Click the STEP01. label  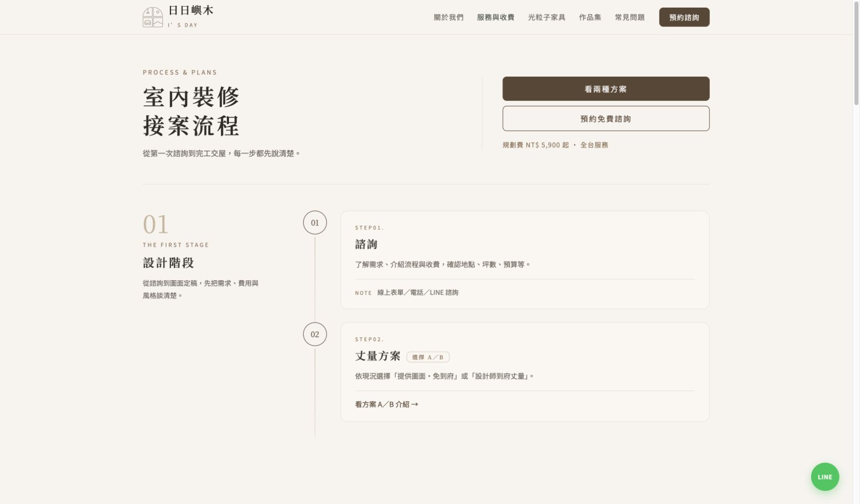pos(369,228)
